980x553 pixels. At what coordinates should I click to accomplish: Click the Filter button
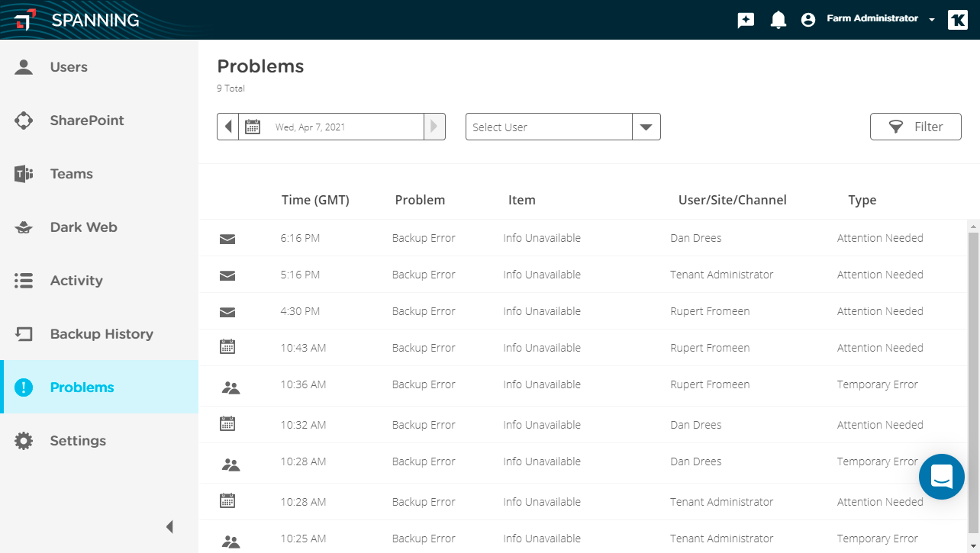(916, 127)
